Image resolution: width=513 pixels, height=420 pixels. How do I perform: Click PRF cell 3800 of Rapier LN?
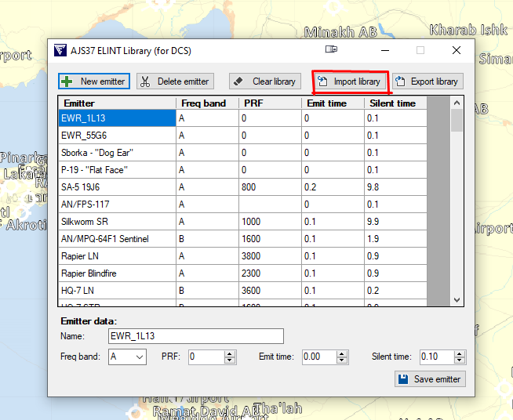click(271, 256)
